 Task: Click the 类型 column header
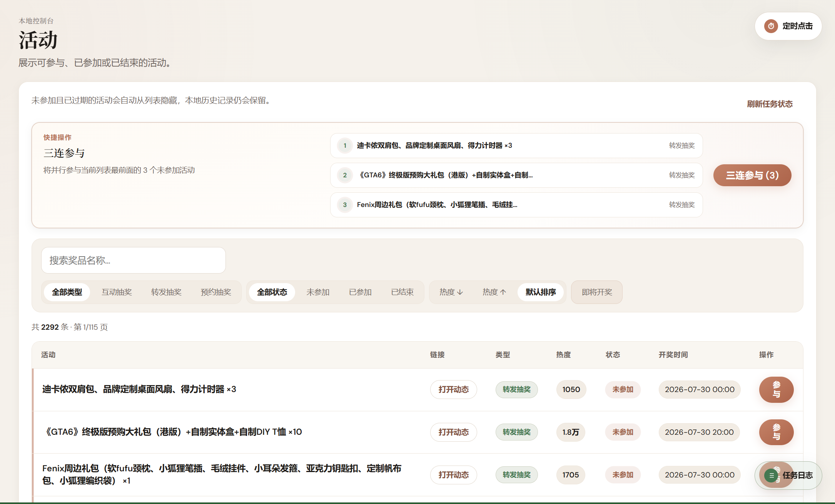(x=503, y=355)
